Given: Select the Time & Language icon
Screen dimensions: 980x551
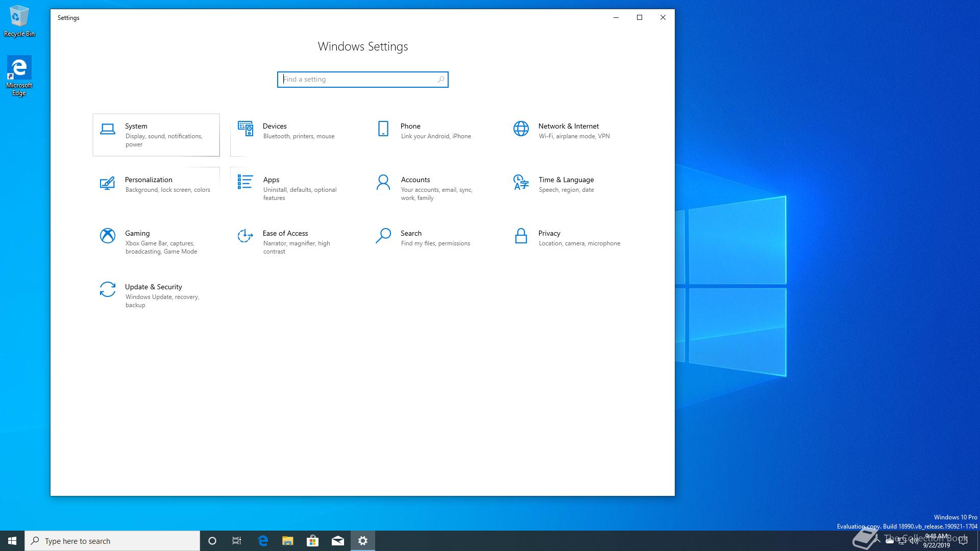Looking at the screenshot, I should pos(521,182).
